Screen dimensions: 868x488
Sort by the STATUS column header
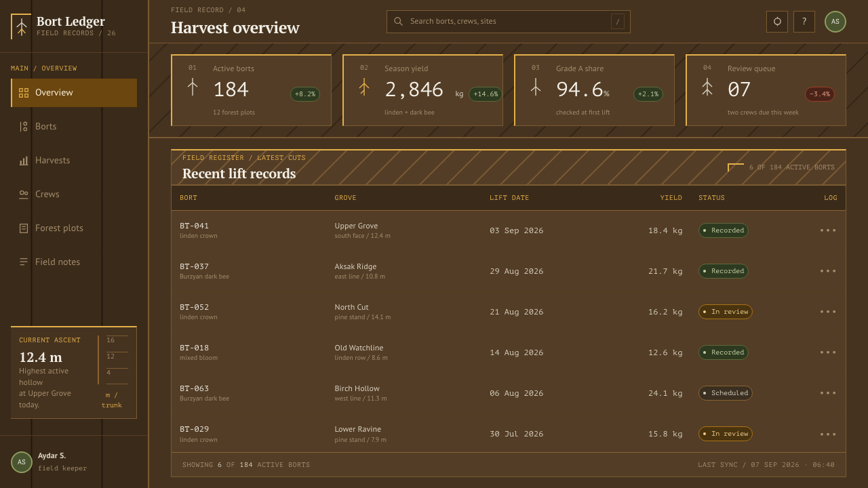[x=711, y=198]
